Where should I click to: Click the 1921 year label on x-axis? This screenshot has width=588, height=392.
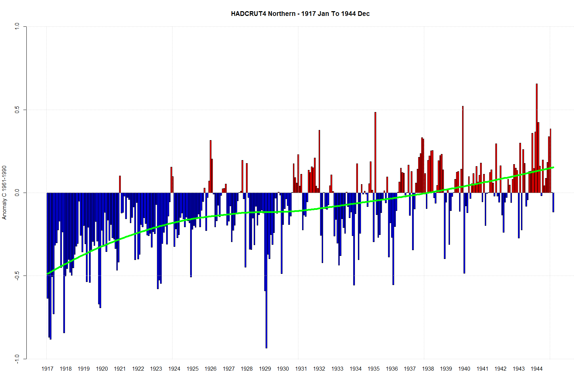coord(120,369)
